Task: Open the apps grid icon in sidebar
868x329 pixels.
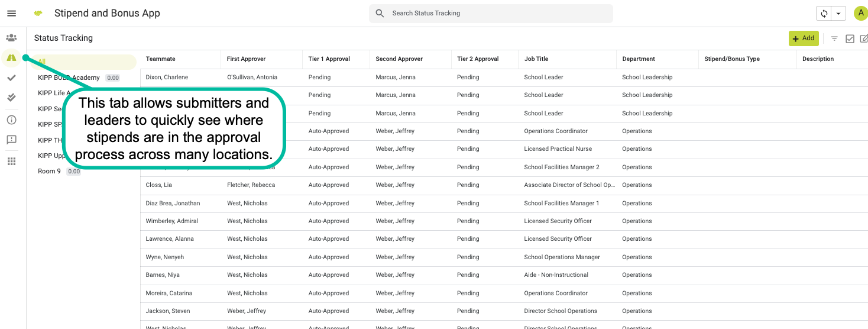Action: coord(11,161)
